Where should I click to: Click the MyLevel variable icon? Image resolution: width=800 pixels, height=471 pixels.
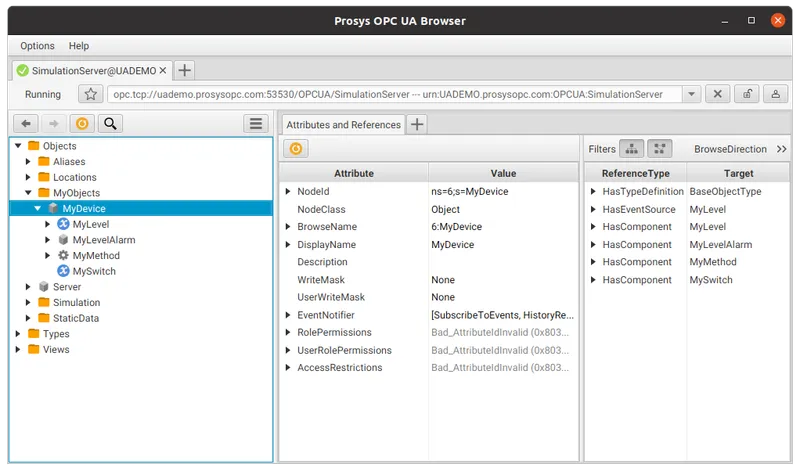(x=63, y=224)
